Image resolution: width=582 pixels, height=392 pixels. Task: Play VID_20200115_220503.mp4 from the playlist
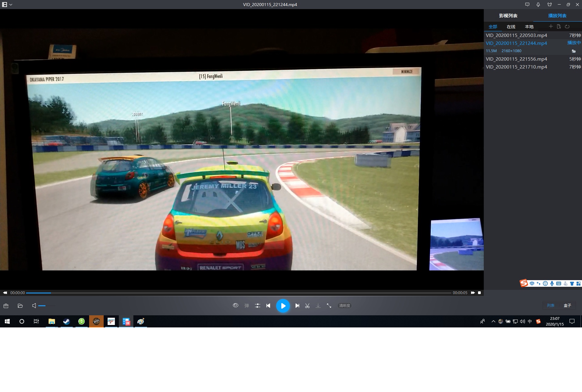[533, 35]
